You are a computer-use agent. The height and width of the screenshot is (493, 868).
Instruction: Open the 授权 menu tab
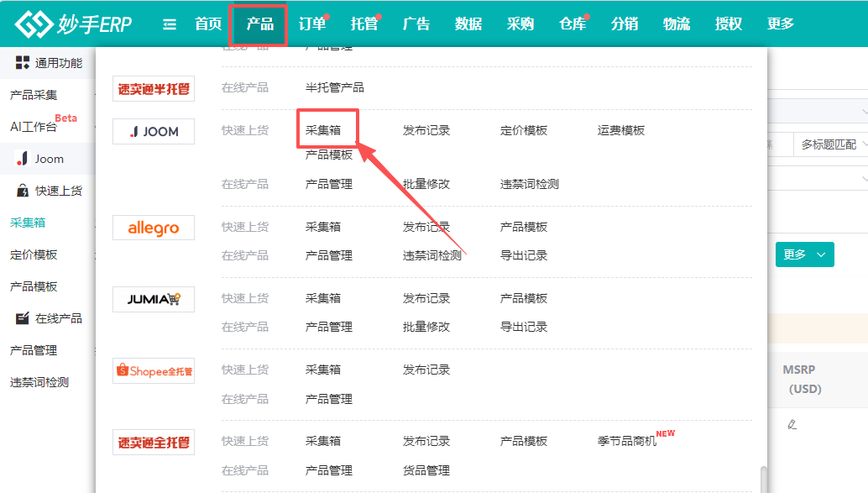pos(729,24)
